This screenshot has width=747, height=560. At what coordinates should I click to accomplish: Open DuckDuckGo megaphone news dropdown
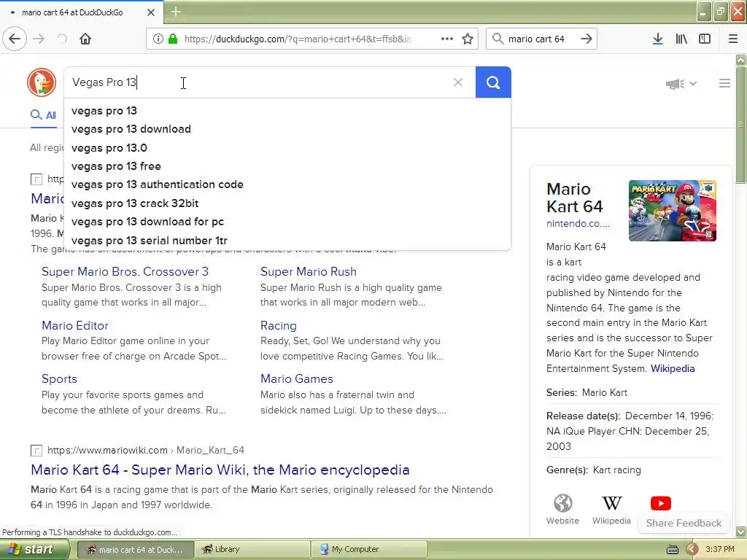pyautogui.click(x=681, y=84)
